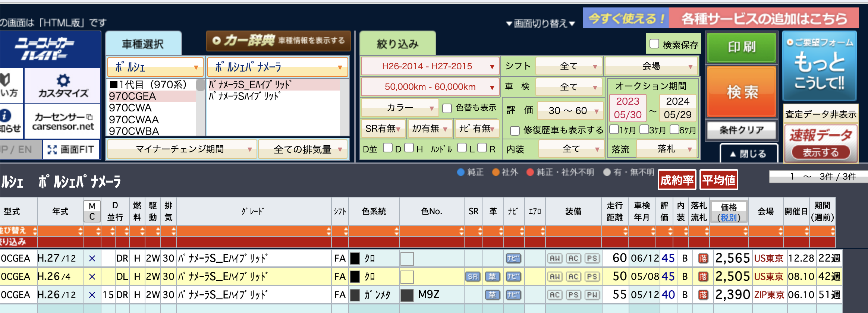Open the マイナーチェンジ期間 dropdown
The height and width of the screenshot is (313, 868).
tap(182, 149)
